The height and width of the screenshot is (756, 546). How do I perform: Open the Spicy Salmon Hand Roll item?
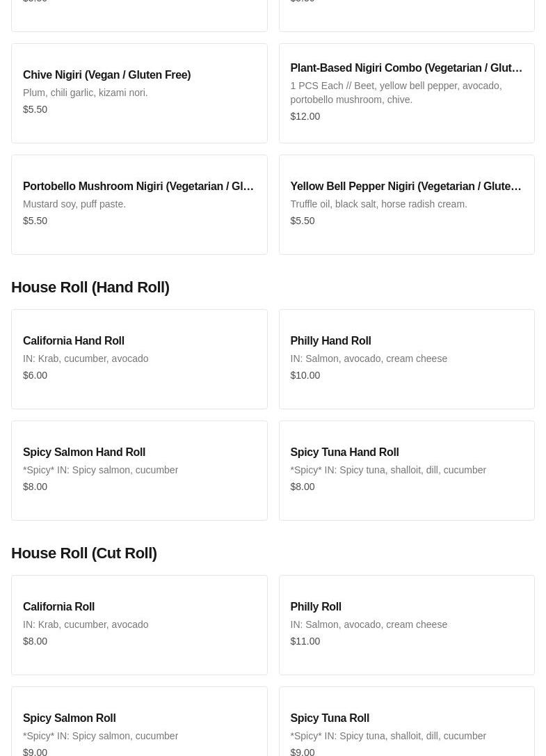point(84,452)
